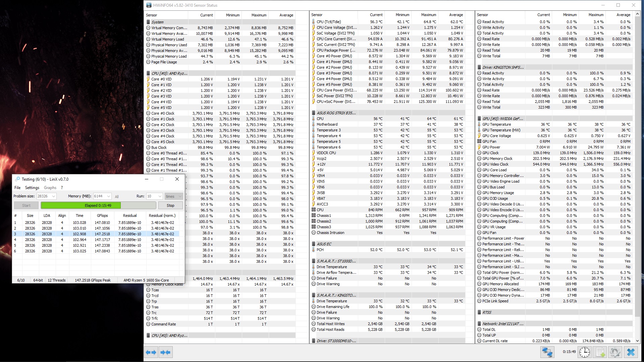Screen dimensions: 644x362
Task: Click the LinX gear title bar icon
Action: (x=17, y=179)
